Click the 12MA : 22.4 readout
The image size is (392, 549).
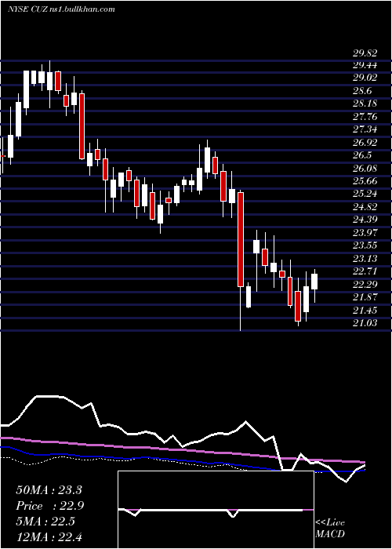[49, 536]
